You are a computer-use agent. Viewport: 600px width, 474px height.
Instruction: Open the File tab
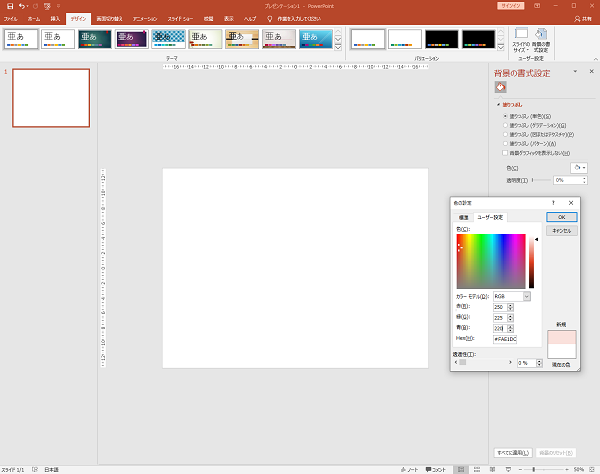(10, 19)
